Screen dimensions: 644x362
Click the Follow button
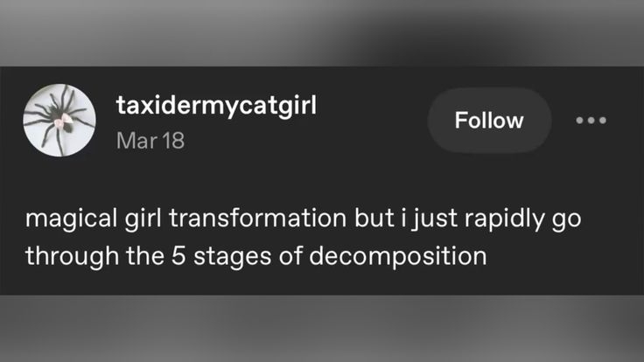489,120
